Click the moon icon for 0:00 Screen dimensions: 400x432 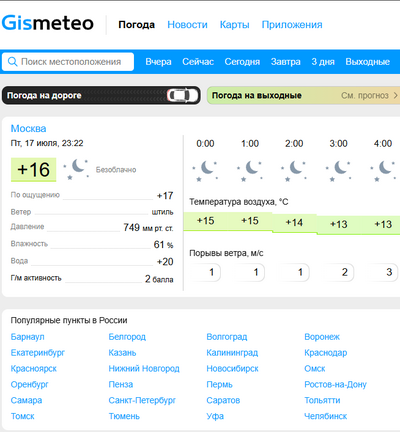click(205, 171)
